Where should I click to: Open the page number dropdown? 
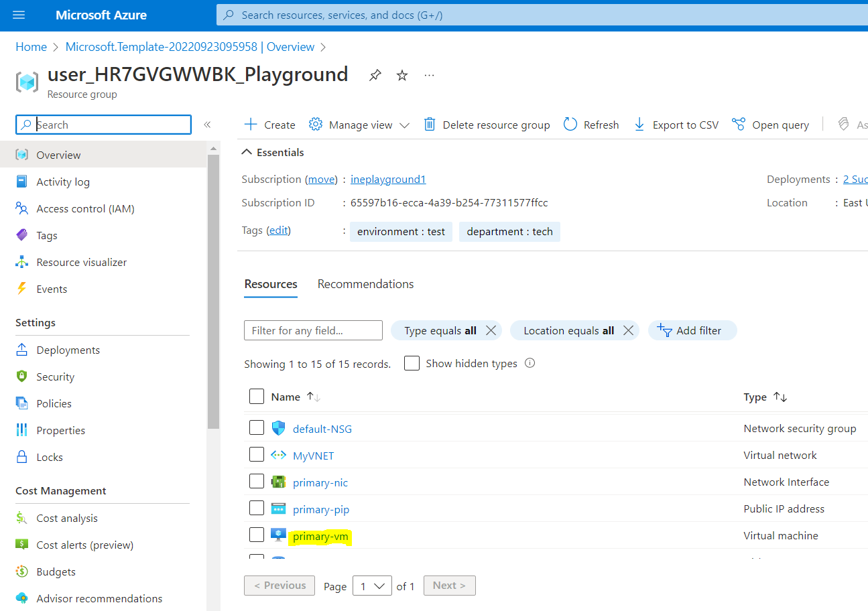[372, 586]
